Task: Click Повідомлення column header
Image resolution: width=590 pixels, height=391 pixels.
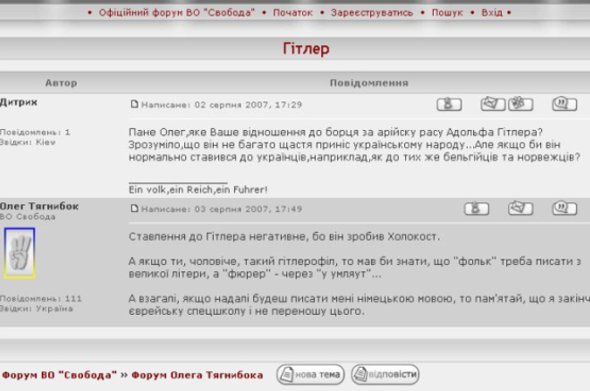Action: 369,83
